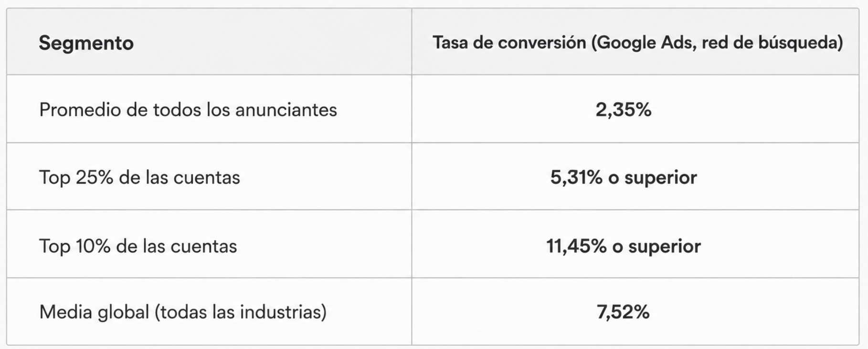Select the 11,45% o superior value

[x=624, y=246]
